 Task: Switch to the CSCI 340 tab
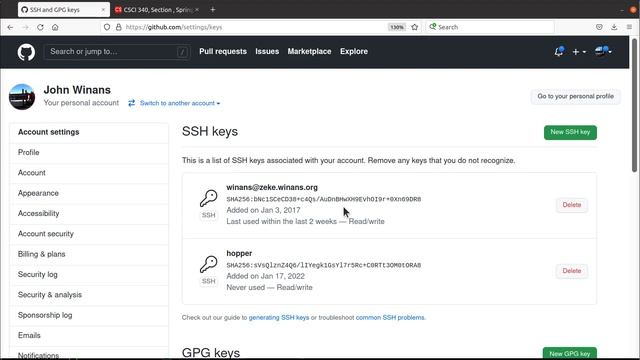click(x=157, y=9)
